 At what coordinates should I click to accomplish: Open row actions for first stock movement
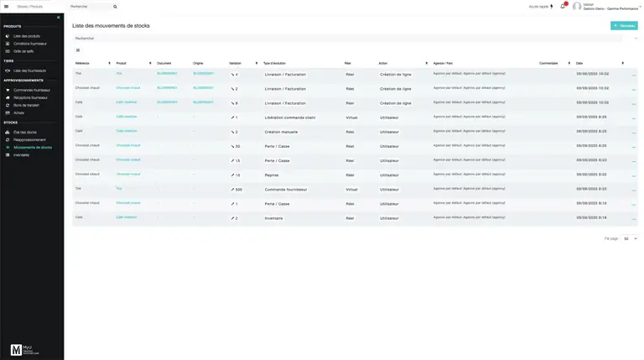(x=633, y=75)
